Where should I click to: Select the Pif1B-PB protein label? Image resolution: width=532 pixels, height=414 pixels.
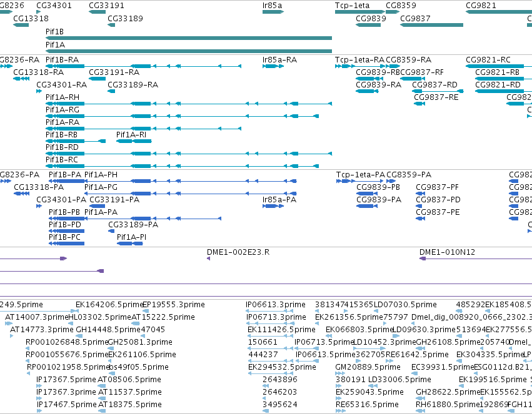[64, 212]
